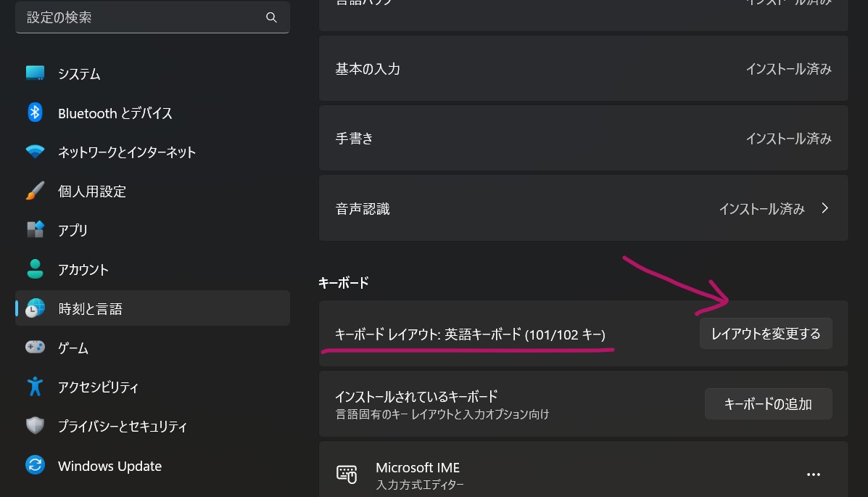Open Microsoft IME three-dot options menu
This screenshot has width=868, height=497.
pos(813,475)
